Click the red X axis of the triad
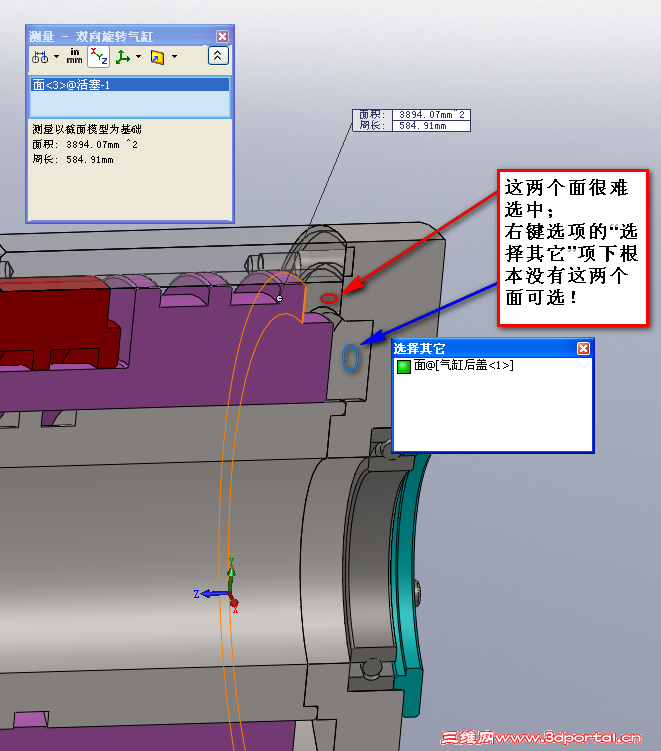Image resolution: width=661 pixels, height=751 pixels. [234, 601]
